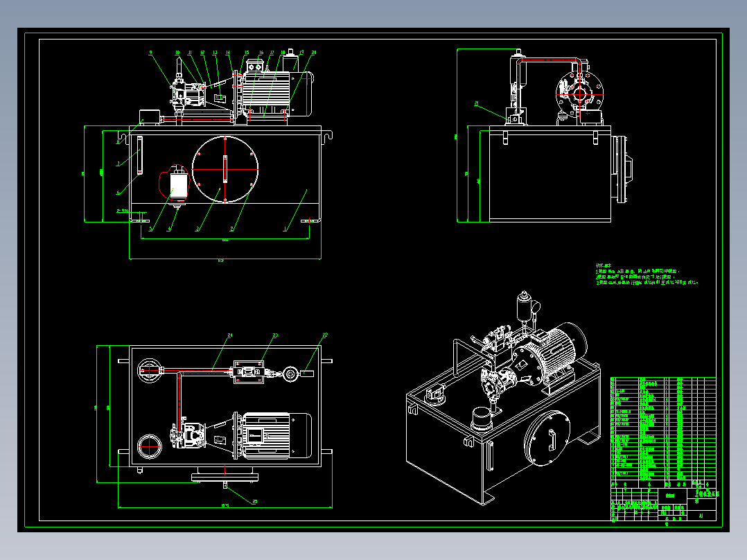The width and height of the screenshot is (747, 560).
Task: Click balloon number 2 below the round cover
Action: click(232, 229)
